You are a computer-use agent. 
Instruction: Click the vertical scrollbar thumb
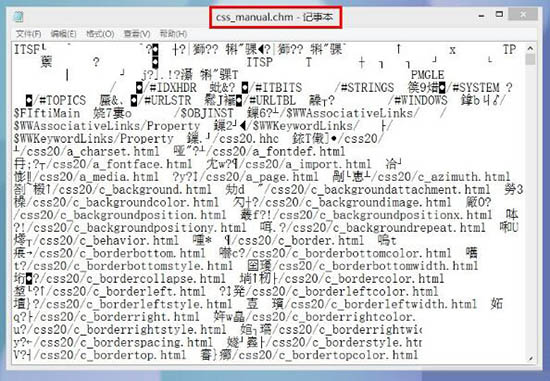tap(530, 59)
